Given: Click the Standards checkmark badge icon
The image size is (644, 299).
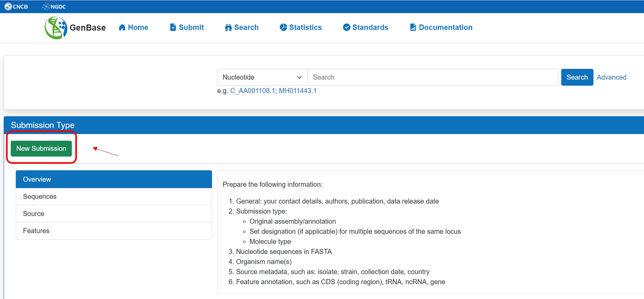Looking at the screenshot, I should [x=347, y=27].
